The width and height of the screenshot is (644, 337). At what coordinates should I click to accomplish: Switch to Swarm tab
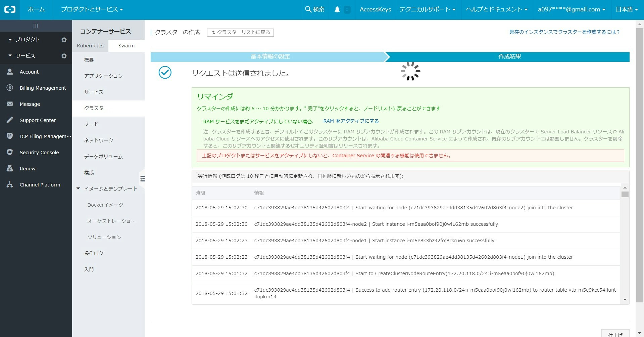tap(127, 46)
